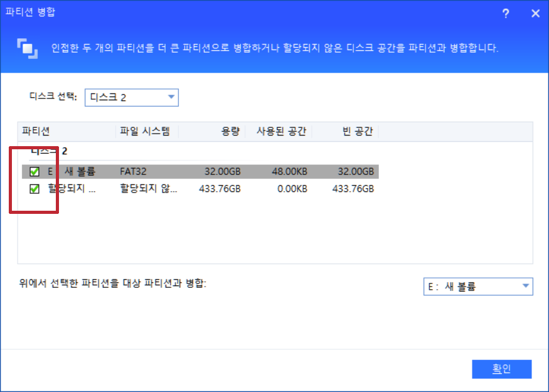Select the highlighted E: 새 볼륨 row

tap(188, 171)
